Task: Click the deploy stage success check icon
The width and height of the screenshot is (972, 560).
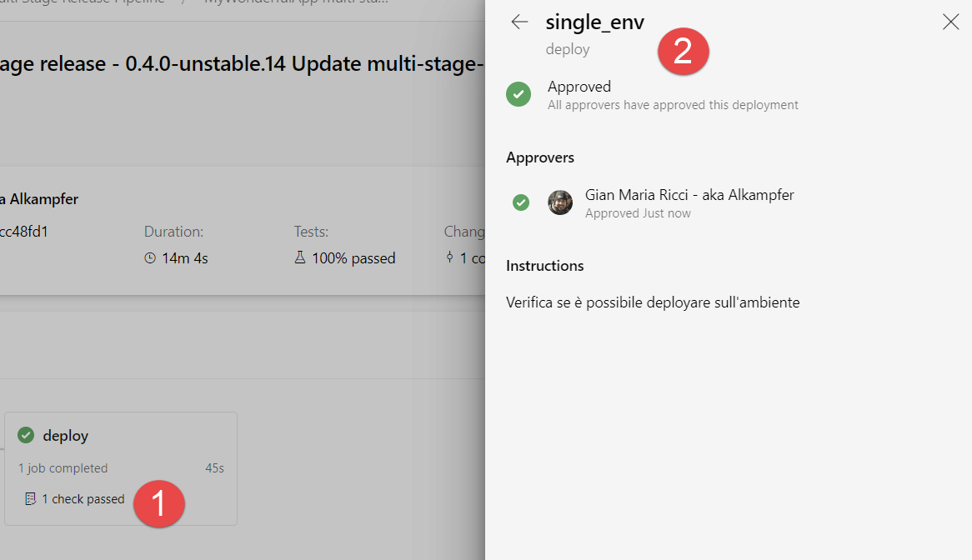Action: pyautogui.click(x=26, y=435)
